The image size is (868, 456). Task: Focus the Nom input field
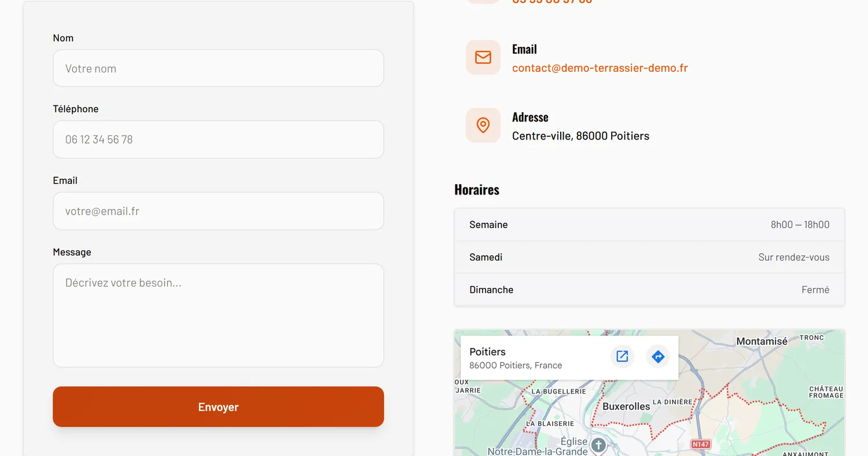(x=218, y=68)
